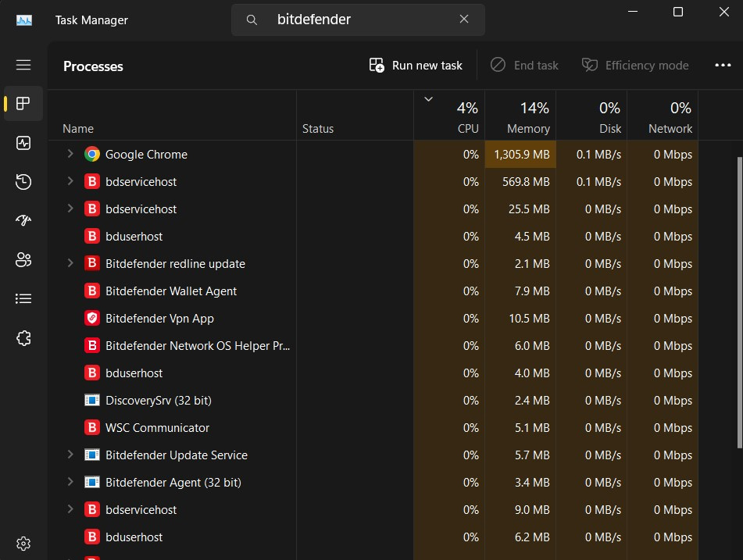Screen dimensions: 743x560
Task: Click the Bitdefender Network OS Helper icon
Action: [92, 346]
